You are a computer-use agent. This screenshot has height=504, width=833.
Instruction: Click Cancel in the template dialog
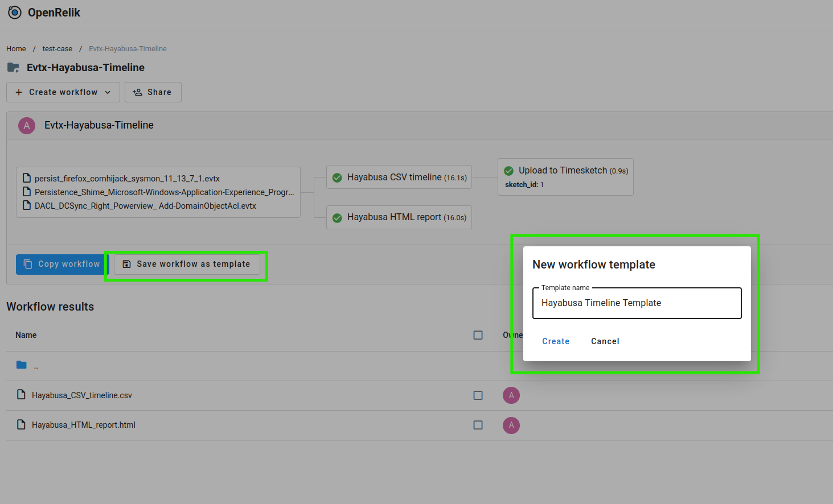point(605,341)
